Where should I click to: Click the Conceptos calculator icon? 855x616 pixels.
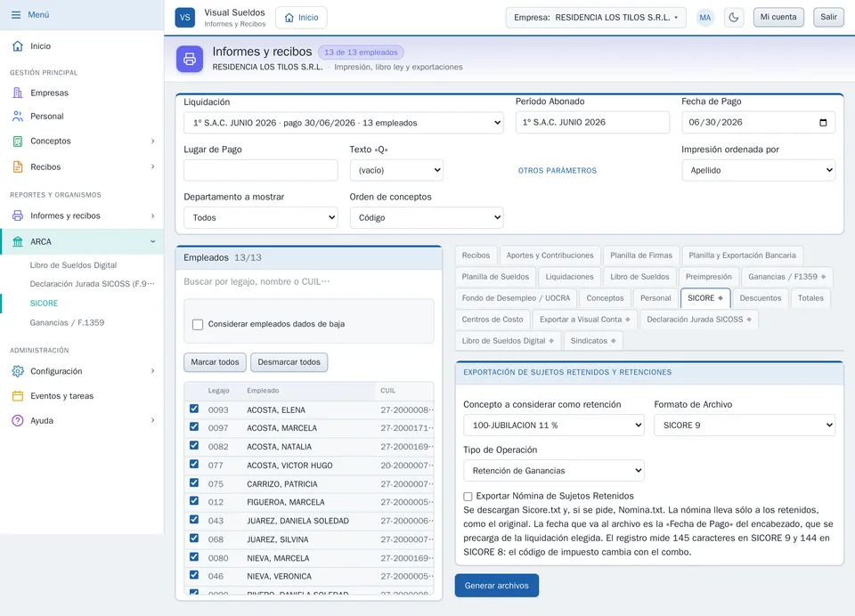[18, 142]
